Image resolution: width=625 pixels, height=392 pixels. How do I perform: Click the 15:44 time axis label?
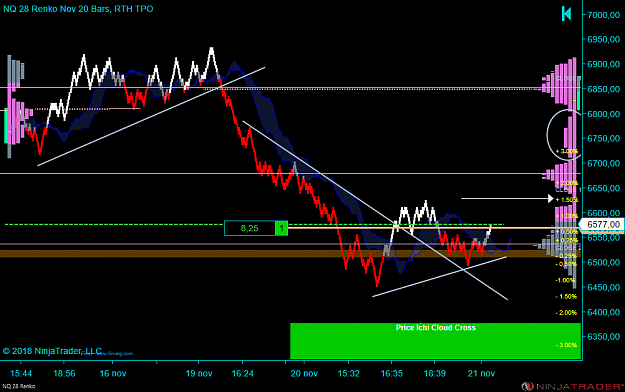pyautogui.click(x=21, y=374)
